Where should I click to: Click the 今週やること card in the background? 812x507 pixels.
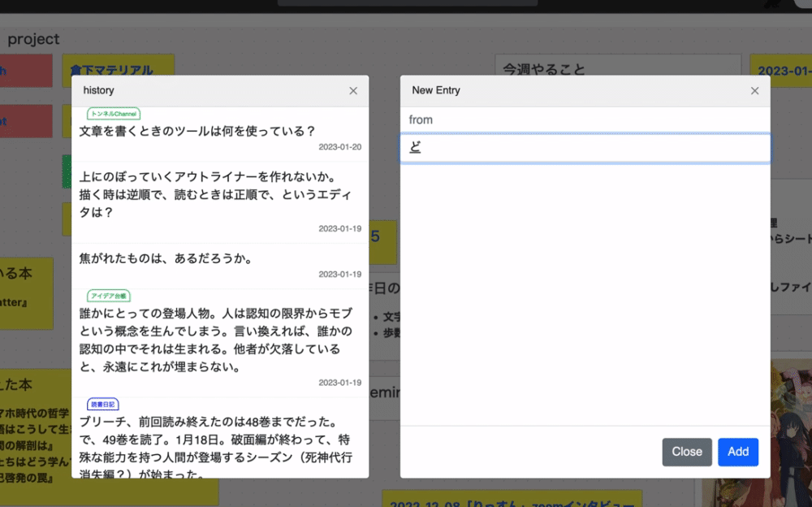[x=618, y=67]
